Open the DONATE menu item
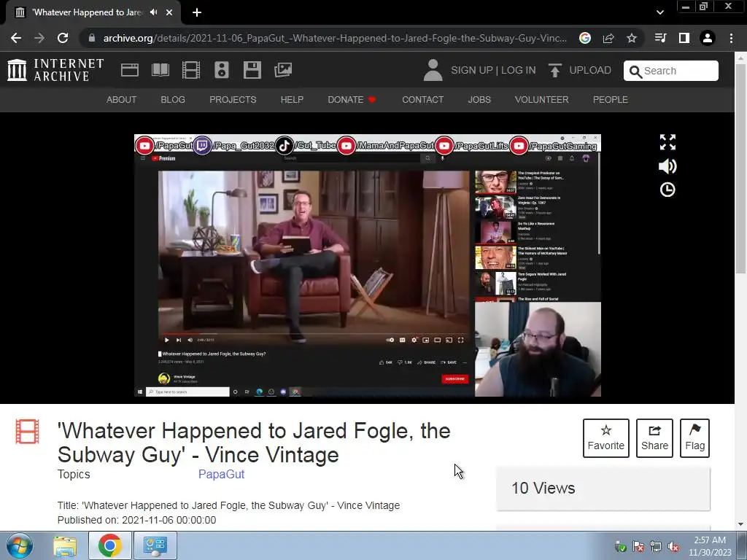The width and height of the screenshot is (747, 560). click(352, 99)
